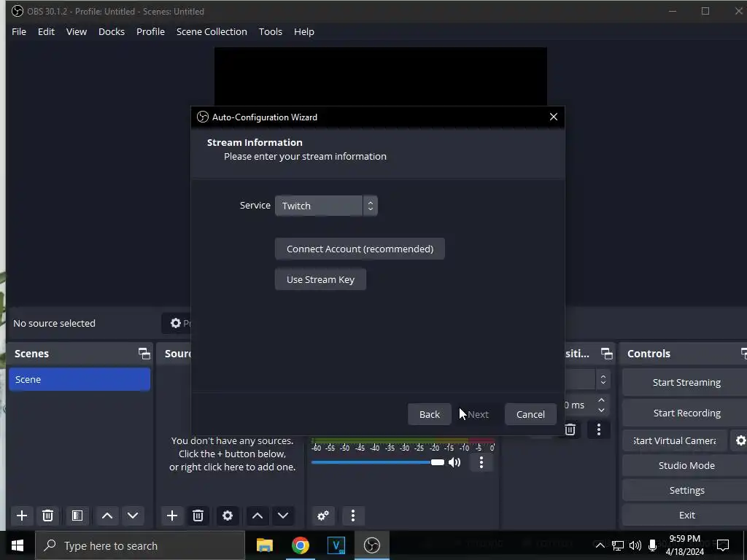The width and height of the screenshot is (747, 560).
Task: Move scene up arrow in Scenes panel
Action: point(107,516)
